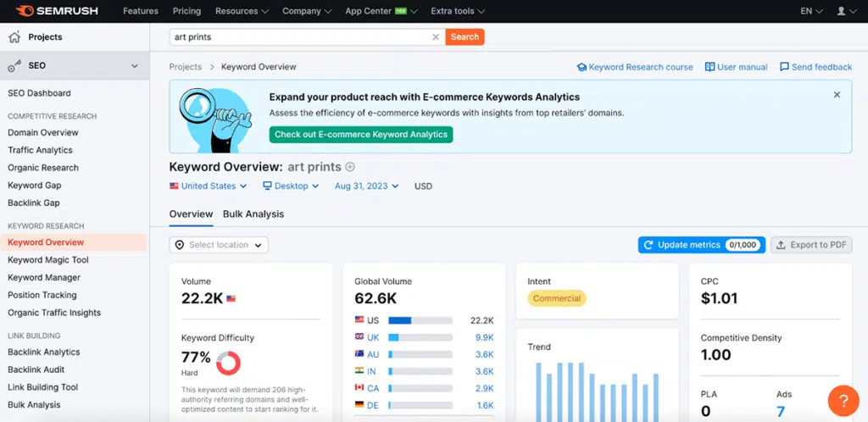Click the AU flag in Global Volume
The height and width of the screenshot is (422, 868).
(359, 354)
